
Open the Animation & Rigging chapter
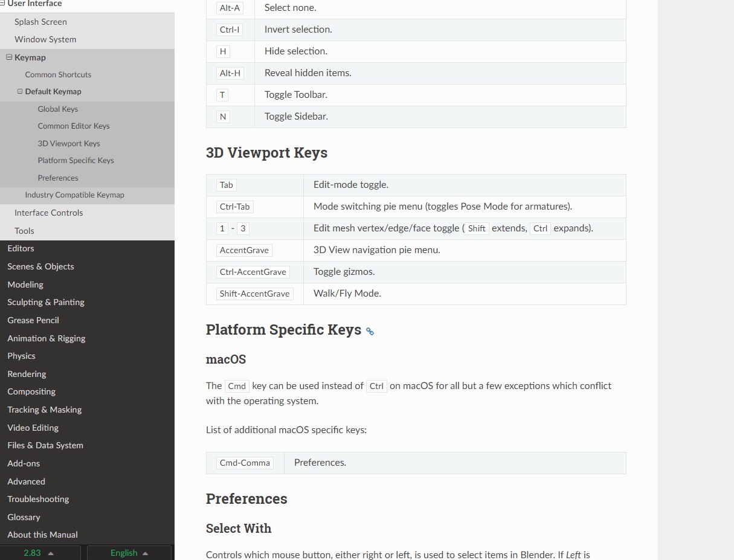coord(47,338)
